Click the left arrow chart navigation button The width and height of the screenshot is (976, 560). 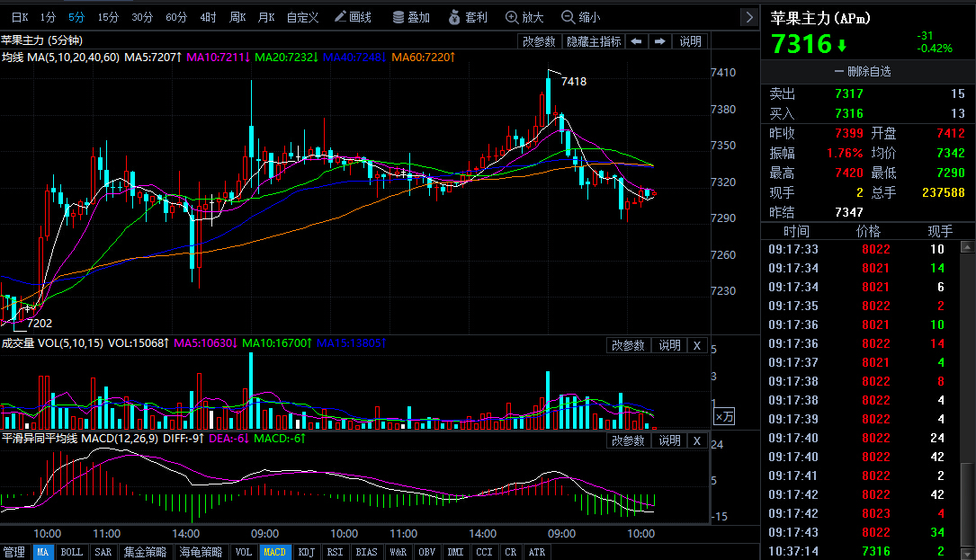(x=636, y=41)
